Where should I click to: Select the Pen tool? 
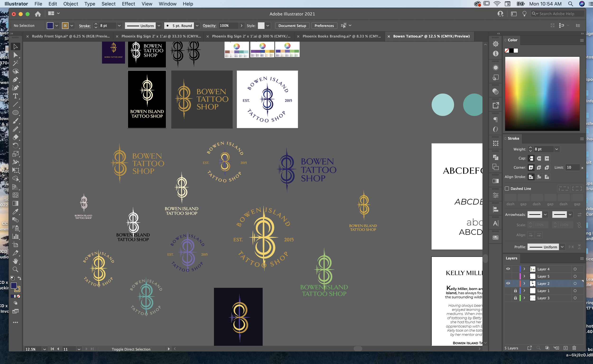[x=15, y=80]
